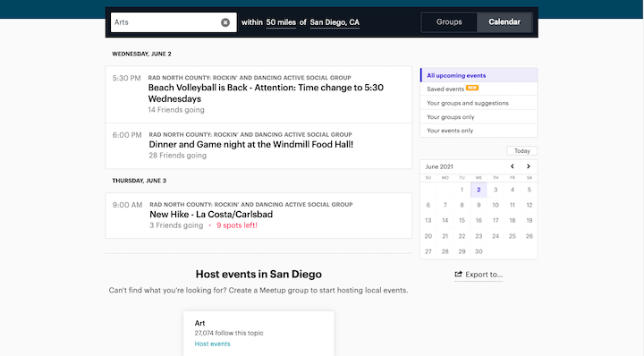Image resolution: width=644 pixels, height=356 pixels.
Task: Click 'Host events in San Diego' heading
Action: click(258, 274)
